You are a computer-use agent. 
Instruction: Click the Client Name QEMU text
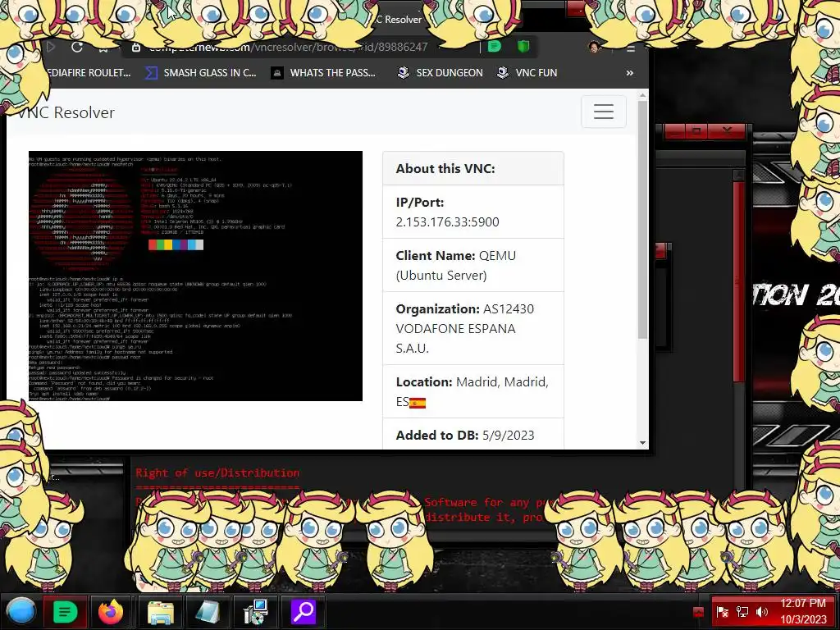tap(456, 265)
